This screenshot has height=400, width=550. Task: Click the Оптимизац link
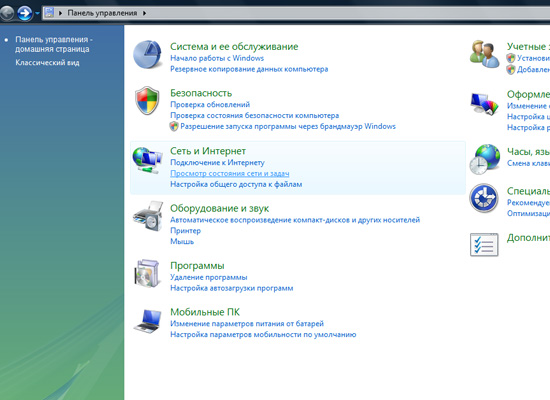pyautogui.click(x=528, y=213)
